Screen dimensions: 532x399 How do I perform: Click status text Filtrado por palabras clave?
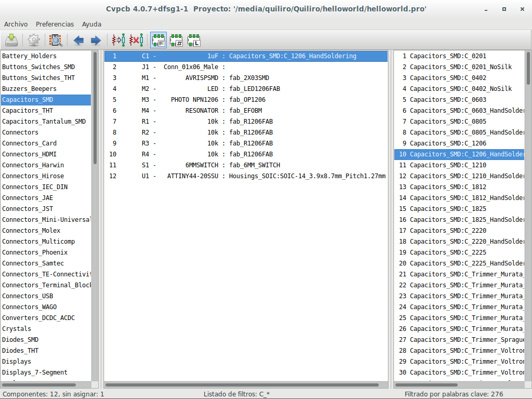pyautogui.click(x=454, y=394)
